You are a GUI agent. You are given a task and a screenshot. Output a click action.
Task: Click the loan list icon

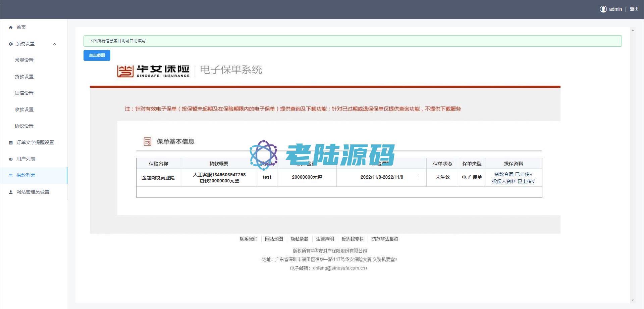click(11, 176)
